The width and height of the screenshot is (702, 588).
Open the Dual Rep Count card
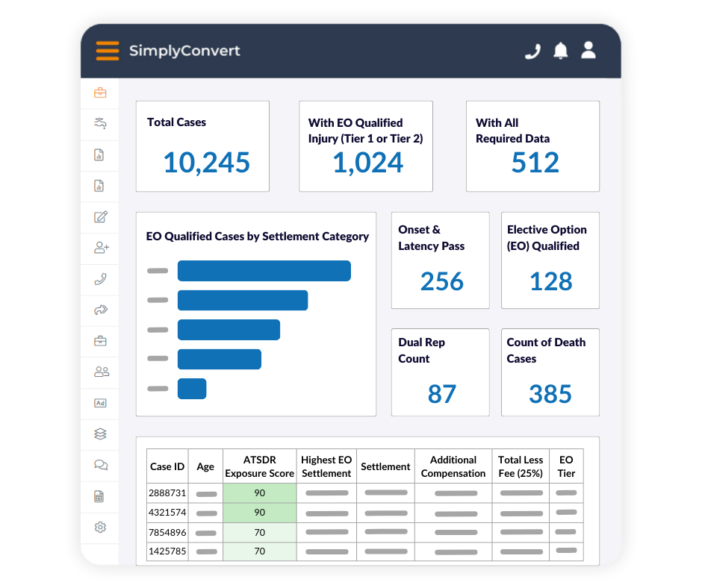(440, 372)
